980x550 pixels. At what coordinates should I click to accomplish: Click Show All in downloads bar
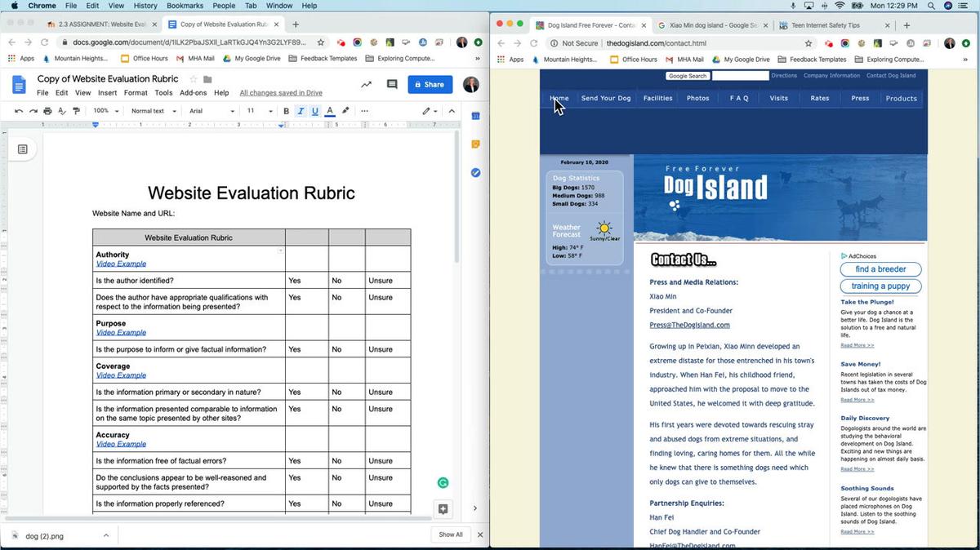click(451, 534)
